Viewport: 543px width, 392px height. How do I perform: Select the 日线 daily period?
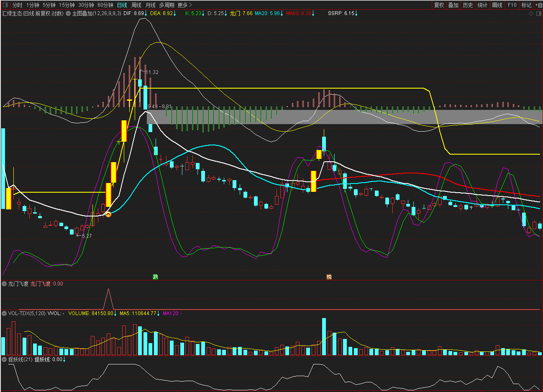click(x=122, y=5)
